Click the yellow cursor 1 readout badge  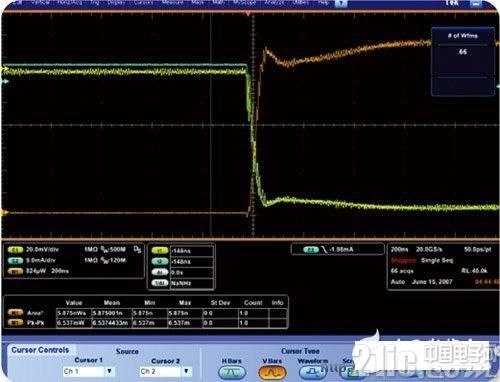pos(160,251)
